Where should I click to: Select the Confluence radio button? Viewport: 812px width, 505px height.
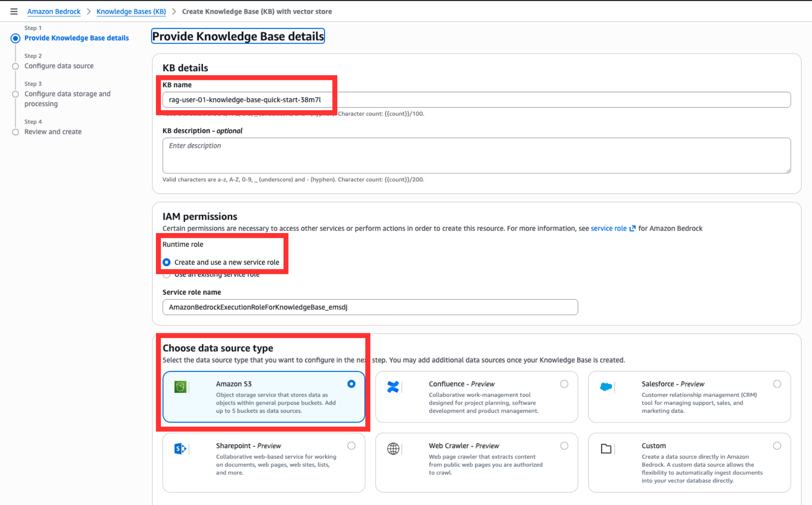pyautogui.click(x=564, y=384)
